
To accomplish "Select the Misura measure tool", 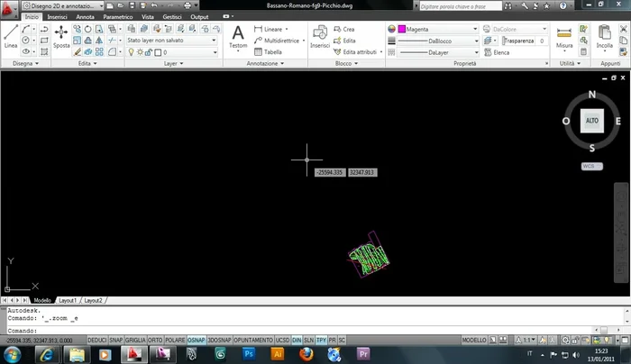I will pos(564,36).
